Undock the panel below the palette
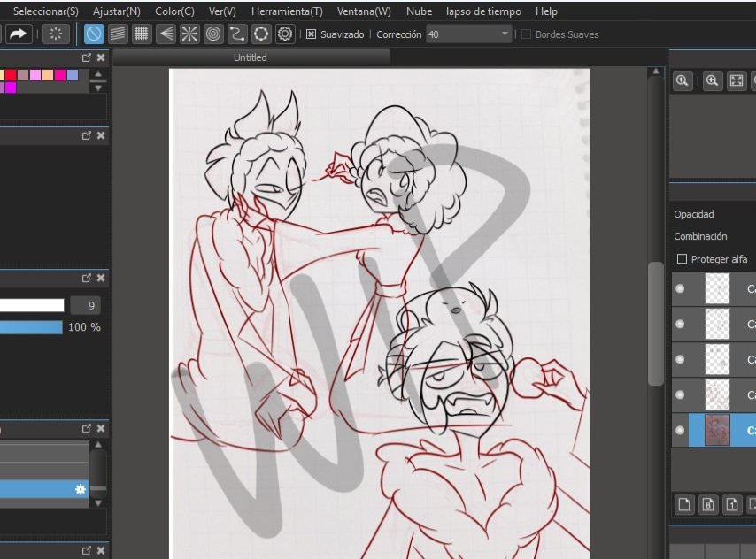The image size is (756, 559). (86, 136)
